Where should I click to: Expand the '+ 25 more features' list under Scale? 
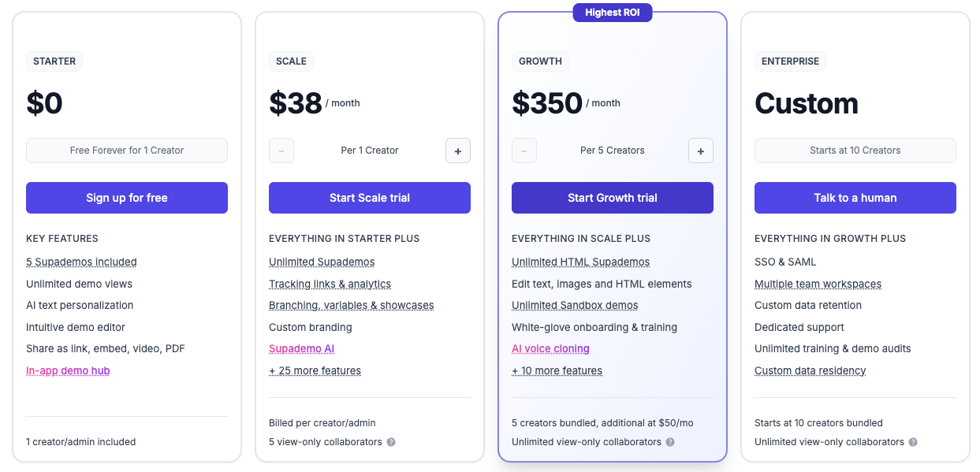(x=315, y=370)
